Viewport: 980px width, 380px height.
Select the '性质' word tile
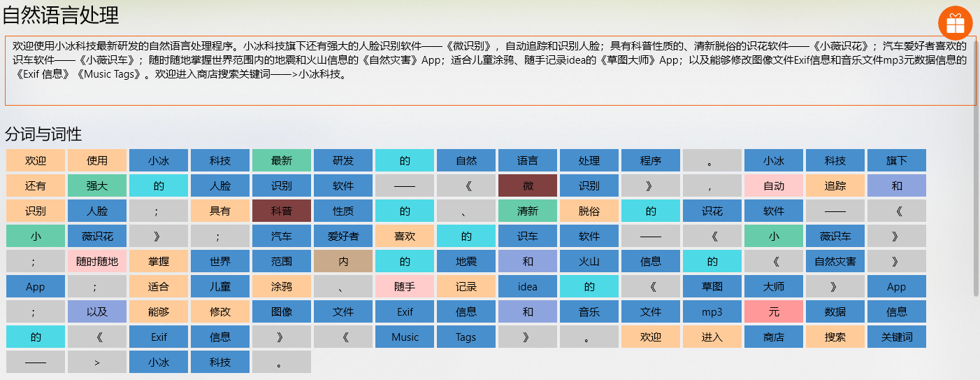[x=343, y=211]
